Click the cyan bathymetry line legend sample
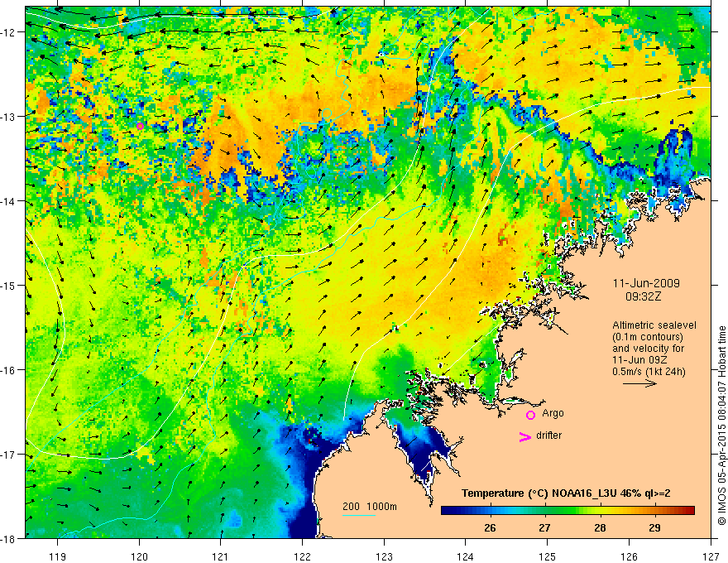 [359, 515]
